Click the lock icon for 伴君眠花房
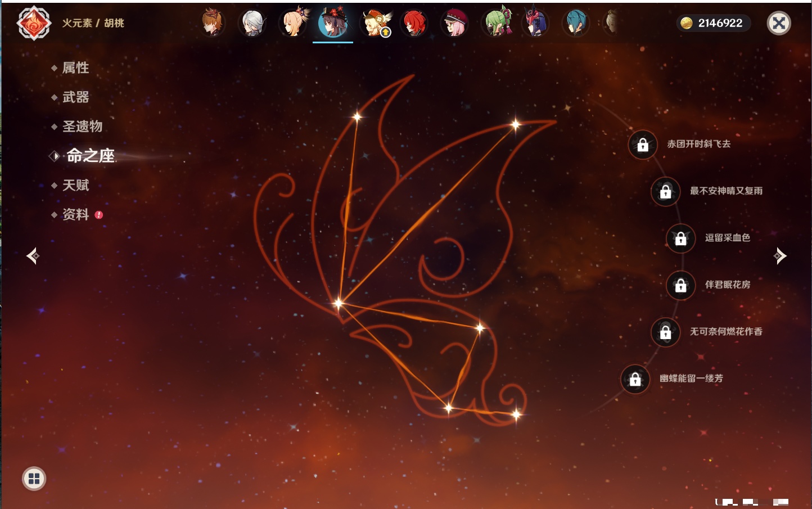 click(x=681, y=285)
